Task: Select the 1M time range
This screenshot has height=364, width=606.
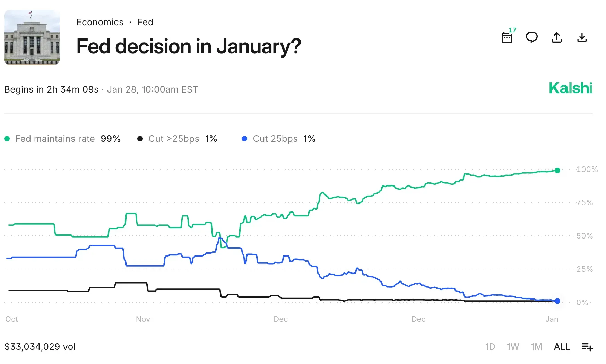Action: (536, 347)
